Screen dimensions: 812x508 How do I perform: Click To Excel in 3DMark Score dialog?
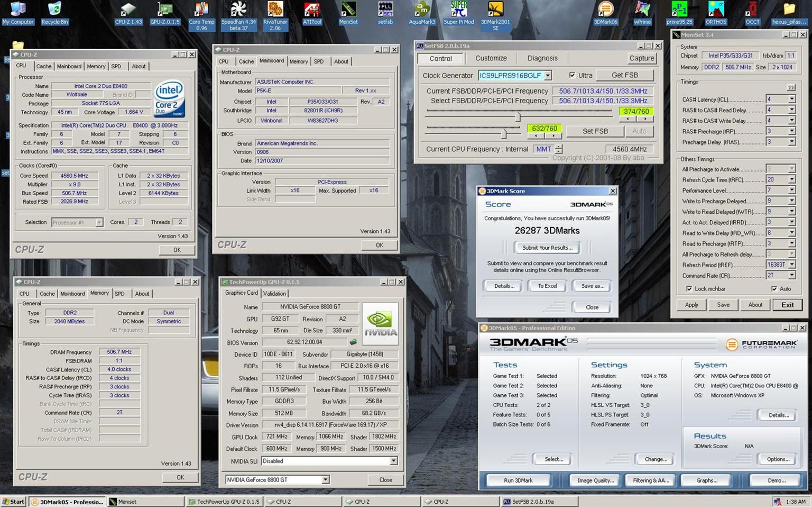pyautogui.click(x=547, y=286)
